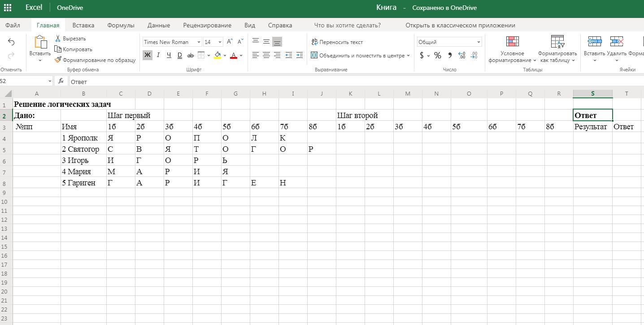
Task: Click the Conditional Formatting icon
Action: 512,42
